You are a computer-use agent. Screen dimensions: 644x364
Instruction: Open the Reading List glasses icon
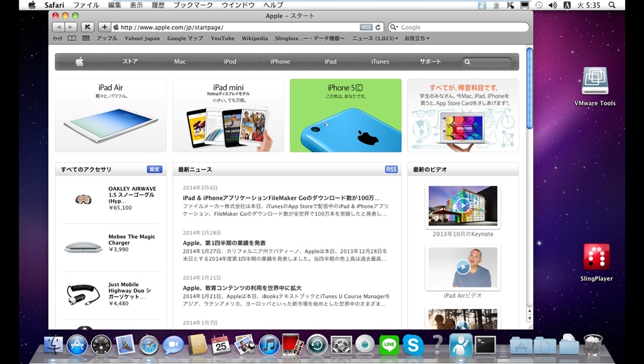click(57, 38)
